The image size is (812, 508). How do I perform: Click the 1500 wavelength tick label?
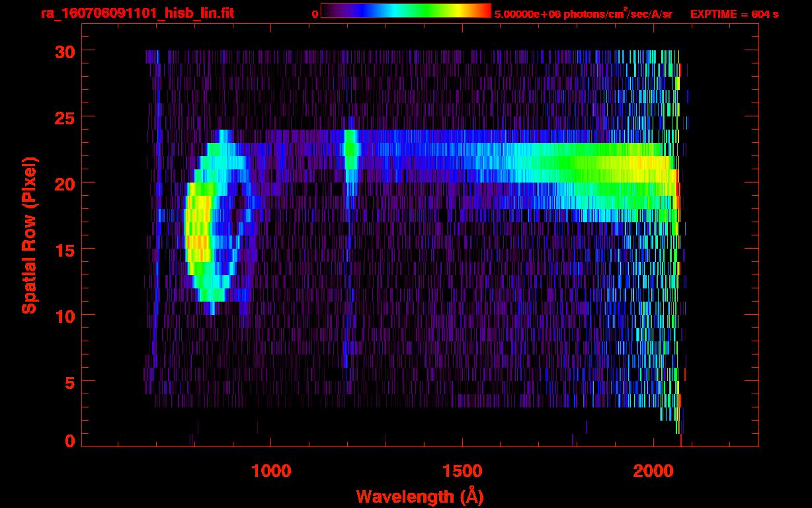[x=462, y=471]
